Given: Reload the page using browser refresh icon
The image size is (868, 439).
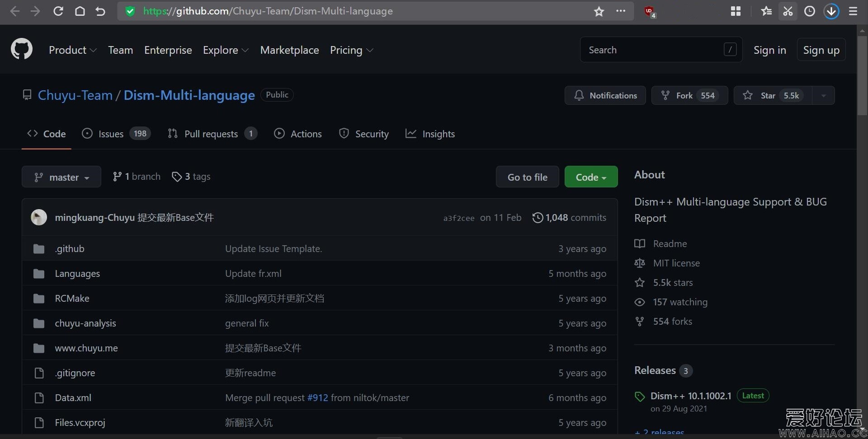Looking at the screenshot, I should click(x=58, y=11).
